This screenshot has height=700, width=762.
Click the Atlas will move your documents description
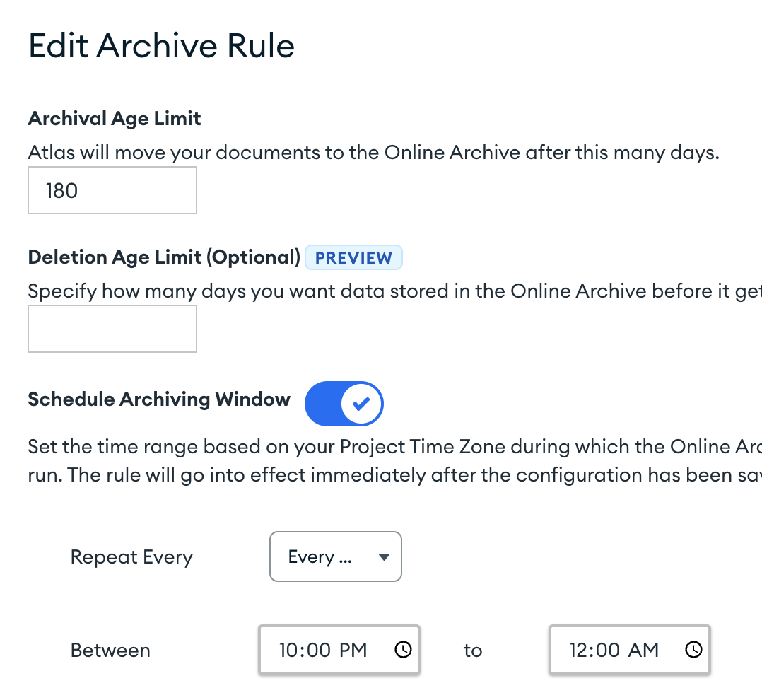coord(373,153)
